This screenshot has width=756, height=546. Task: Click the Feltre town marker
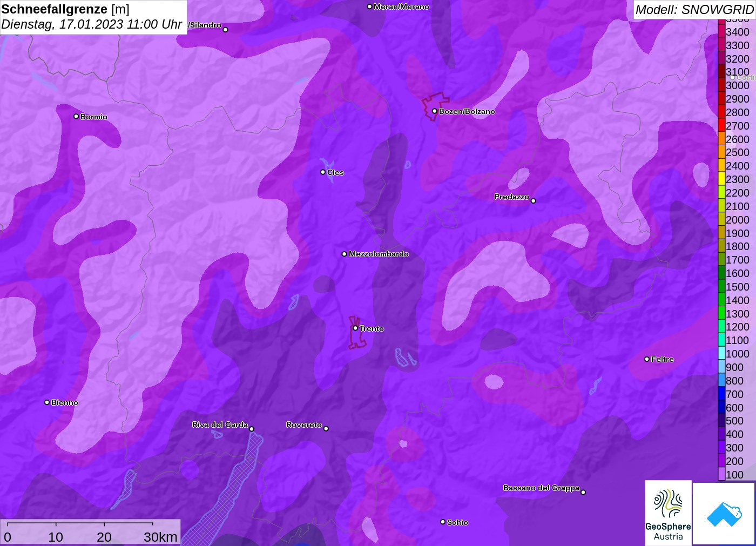[x=647, y=359]
